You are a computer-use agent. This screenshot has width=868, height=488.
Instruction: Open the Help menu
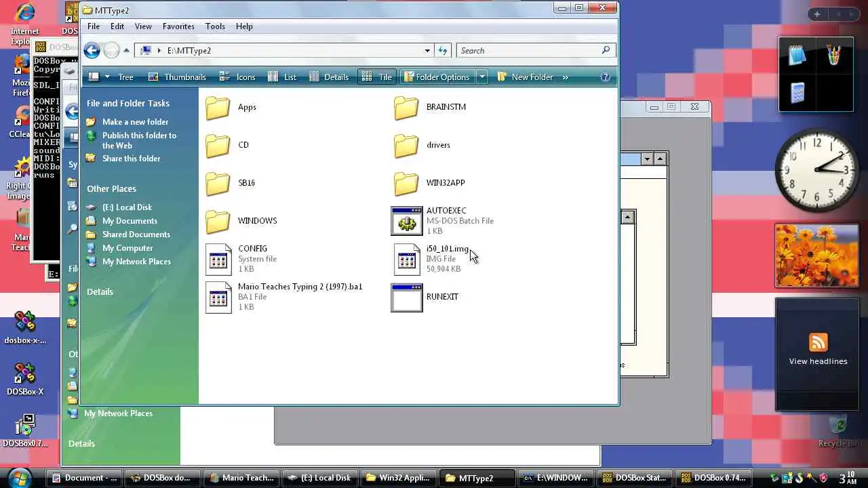pos(244,26)
